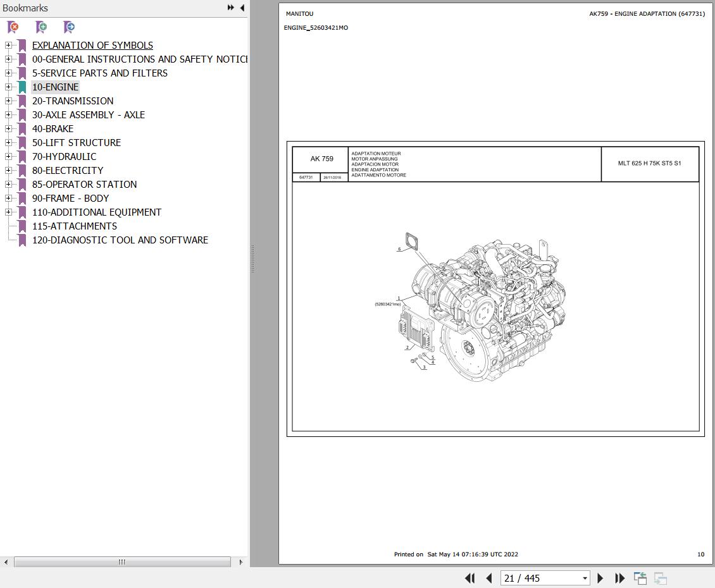The height and width of the screenshot is (588, 715).
Task: Go to the next page
Action: click(600, 579)
